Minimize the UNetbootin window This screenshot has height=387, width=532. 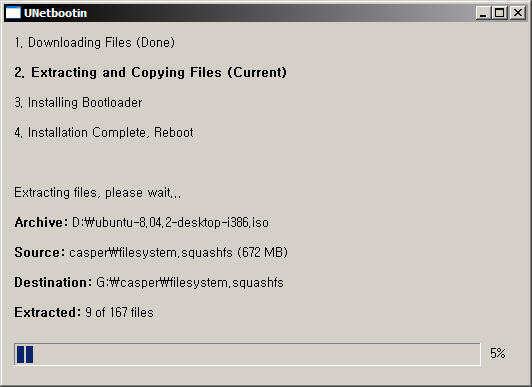click(483, 13)
